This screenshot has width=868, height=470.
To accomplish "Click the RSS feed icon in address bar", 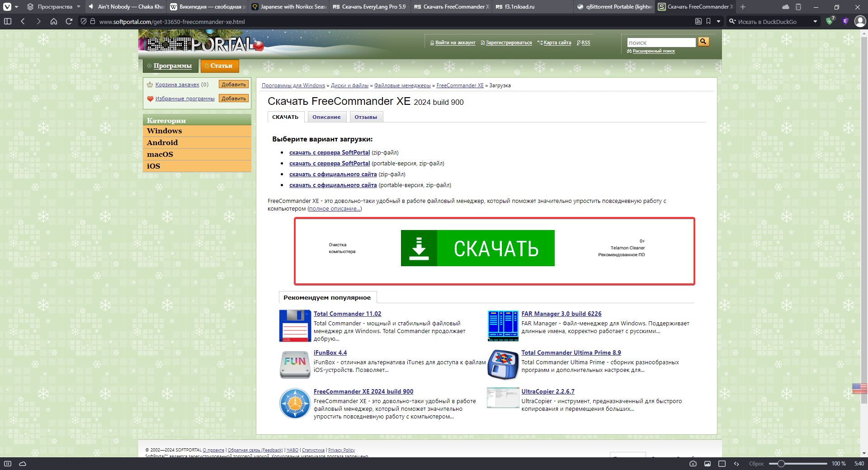I will pos(698,21).
